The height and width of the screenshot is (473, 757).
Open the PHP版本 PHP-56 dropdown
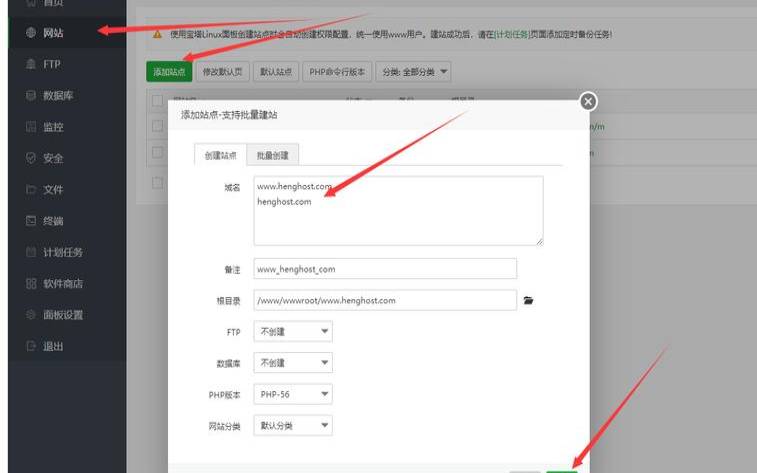tap(293, 394)
